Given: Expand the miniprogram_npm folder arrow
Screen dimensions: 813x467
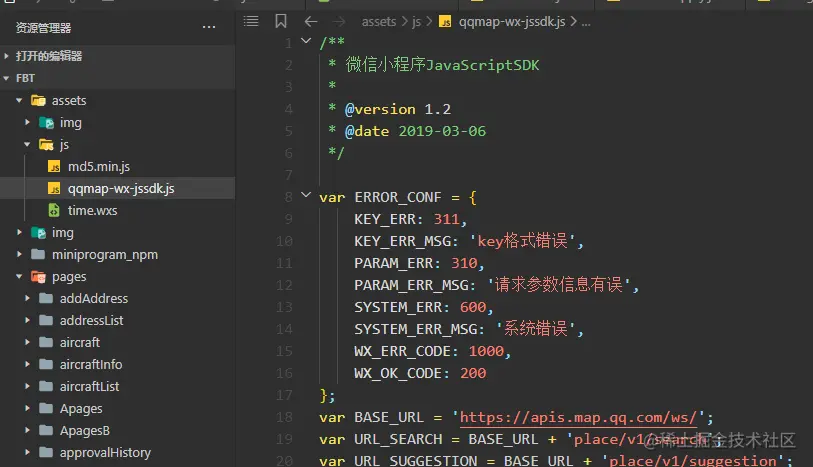Looking at the screenshot, I should [x=19, y=254].
